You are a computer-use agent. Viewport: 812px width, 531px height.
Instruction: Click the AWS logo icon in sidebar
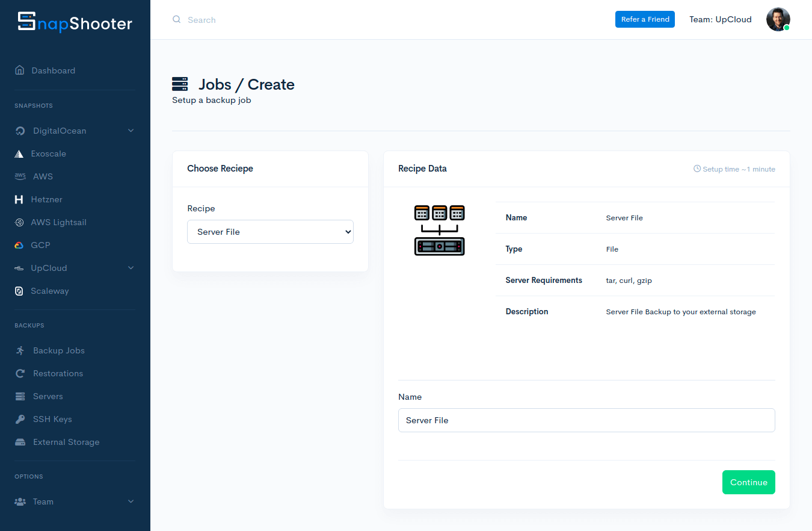tap(20, 176)
